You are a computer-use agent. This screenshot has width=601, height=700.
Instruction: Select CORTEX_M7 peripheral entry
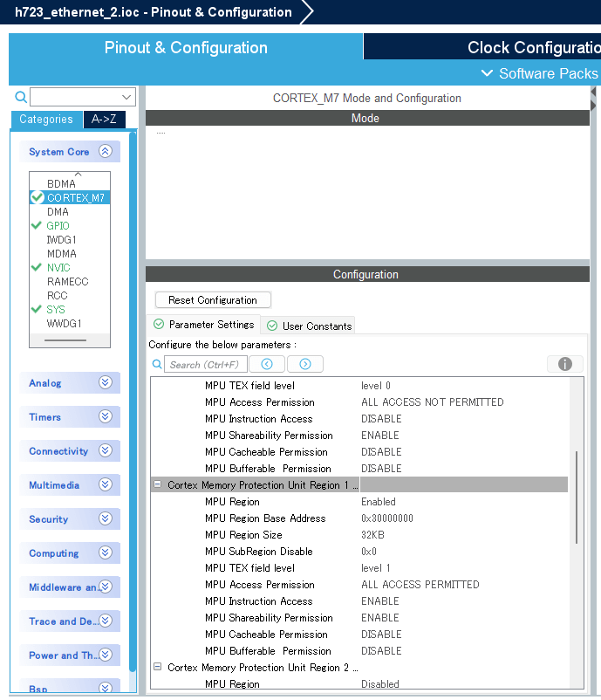point(70,198)
